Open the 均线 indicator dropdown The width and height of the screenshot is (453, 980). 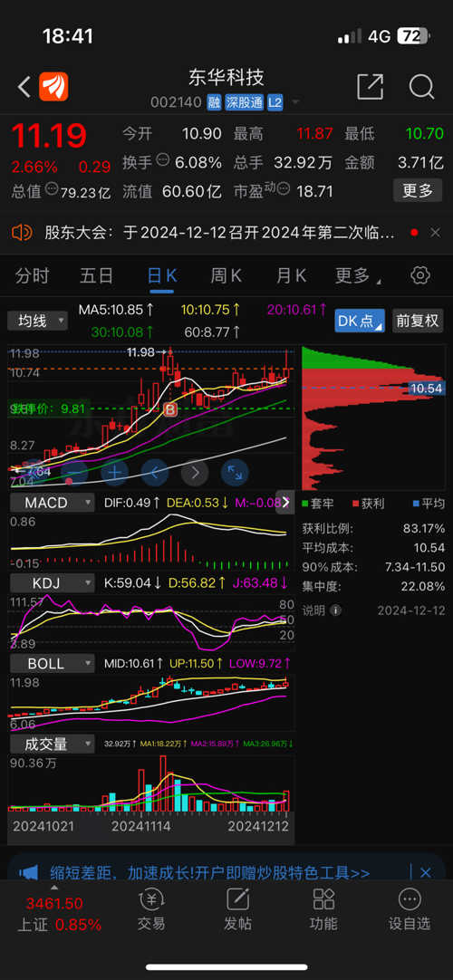[x=37, y=322]
